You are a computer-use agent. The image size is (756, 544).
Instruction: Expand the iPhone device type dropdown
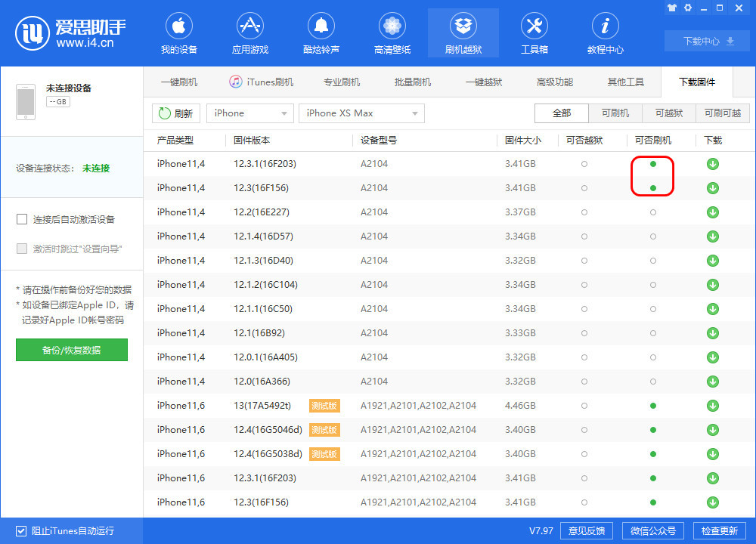[249, 113]
